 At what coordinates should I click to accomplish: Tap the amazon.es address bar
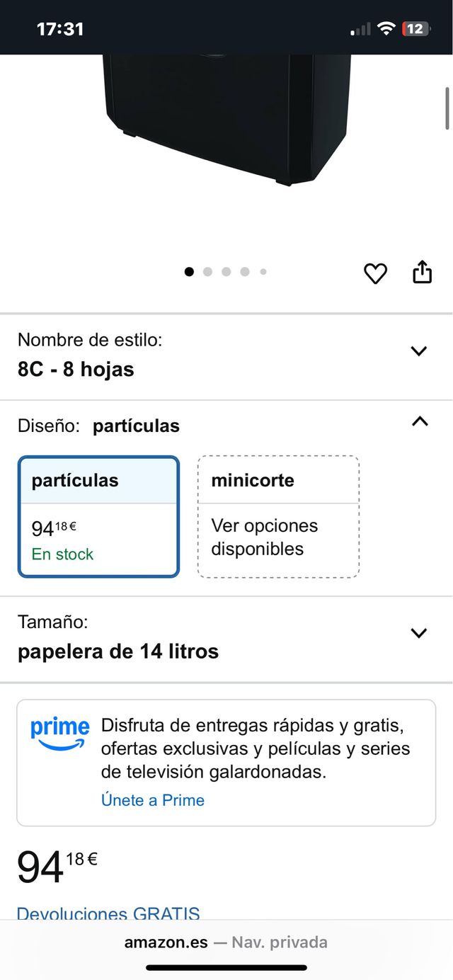[x=226, y=942]
